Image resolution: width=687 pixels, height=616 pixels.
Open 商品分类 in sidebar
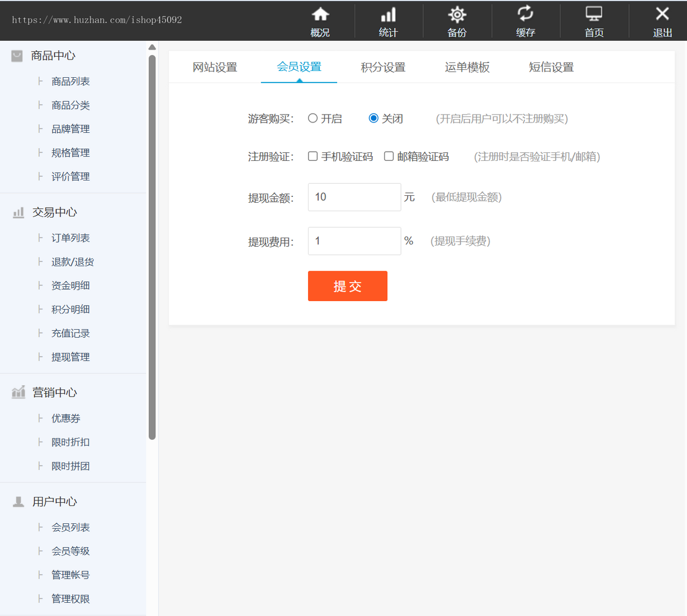70,105
